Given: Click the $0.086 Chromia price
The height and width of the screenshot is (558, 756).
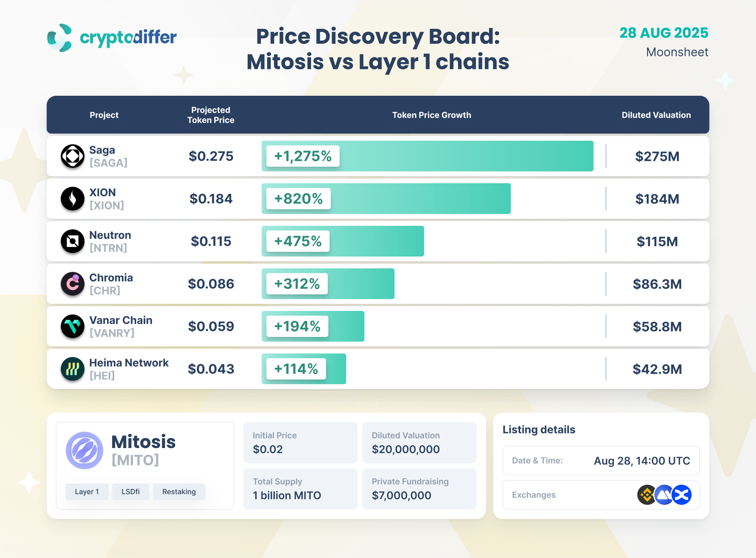Looking at the screenshot, I should click(x=211, y=284).
